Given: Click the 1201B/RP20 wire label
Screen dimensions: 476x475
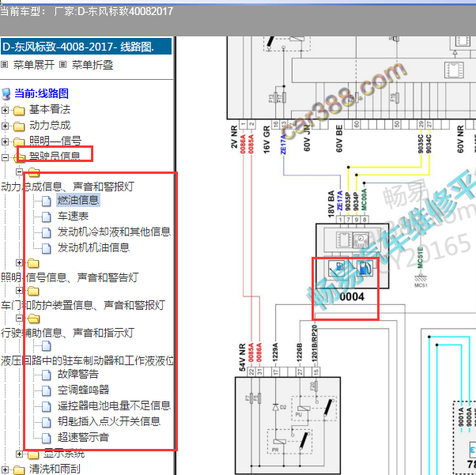Looking at the screenshot, I should (315, 343).
